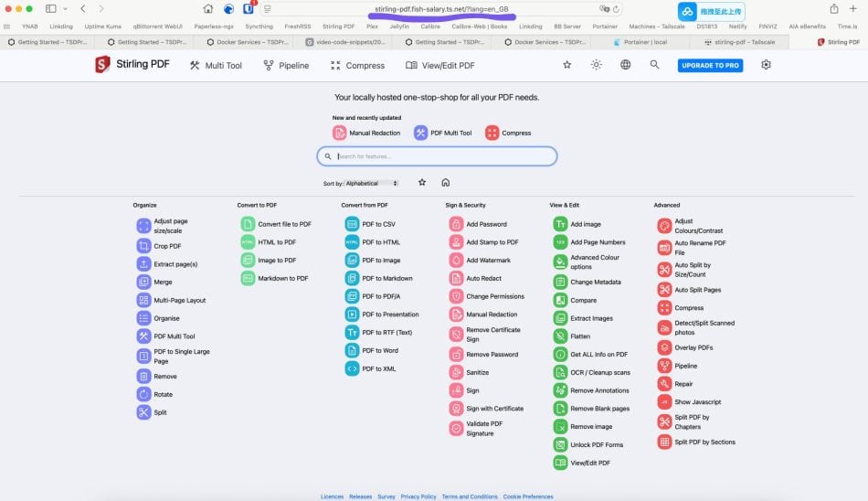This screenshot has width=868, height=501.
Task: Select the Split tool icon
Action: [x=144, y=412]
